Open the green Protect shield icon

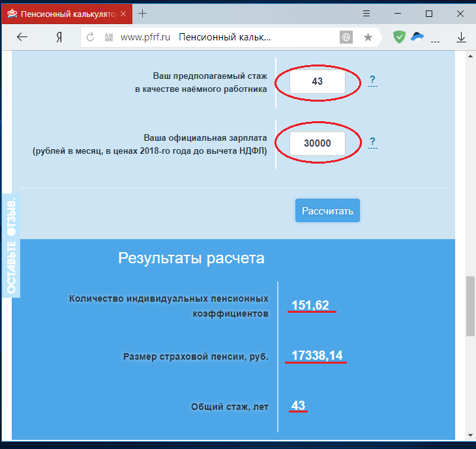coord(399,37)
